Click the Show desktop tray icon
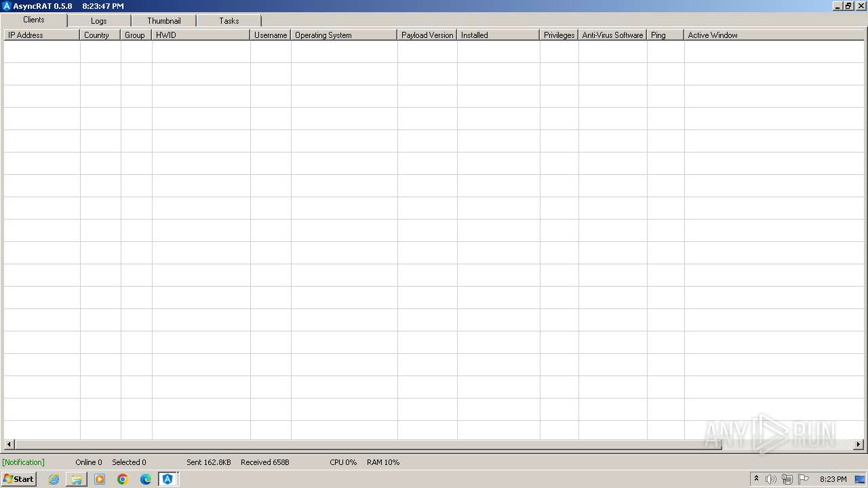 point(860,479)
